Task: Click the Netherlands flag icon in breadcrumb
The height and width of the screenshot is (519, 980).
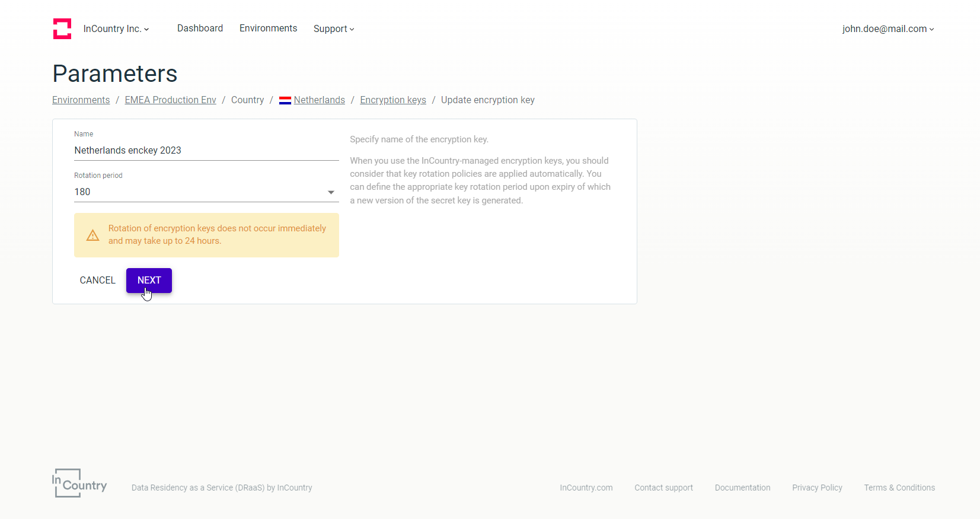Action: pyautogui.click(x=285, y=100)
